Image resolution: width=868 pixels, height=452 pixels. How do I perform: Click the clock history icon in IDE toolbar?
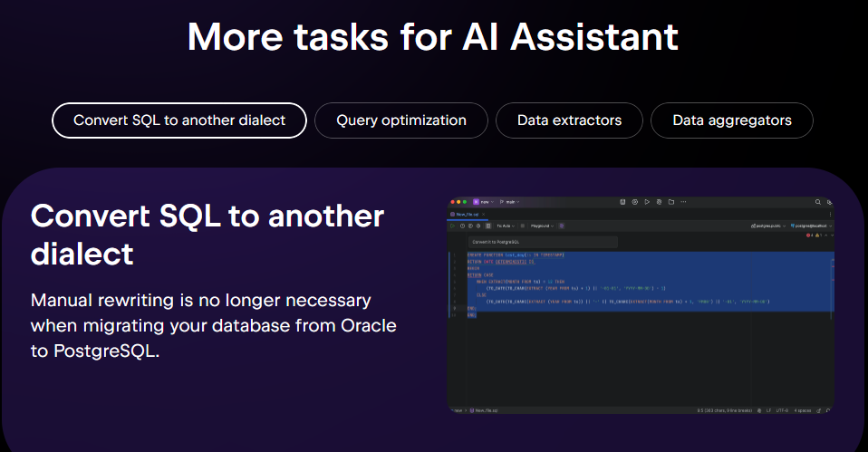point(462,226)
